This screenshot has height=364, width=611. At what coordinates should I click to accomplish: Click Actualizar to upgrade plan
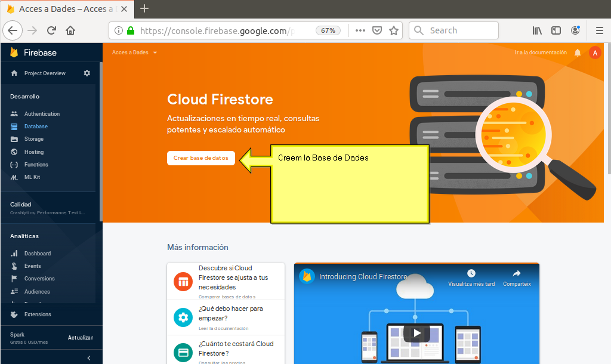pos(81,338)
